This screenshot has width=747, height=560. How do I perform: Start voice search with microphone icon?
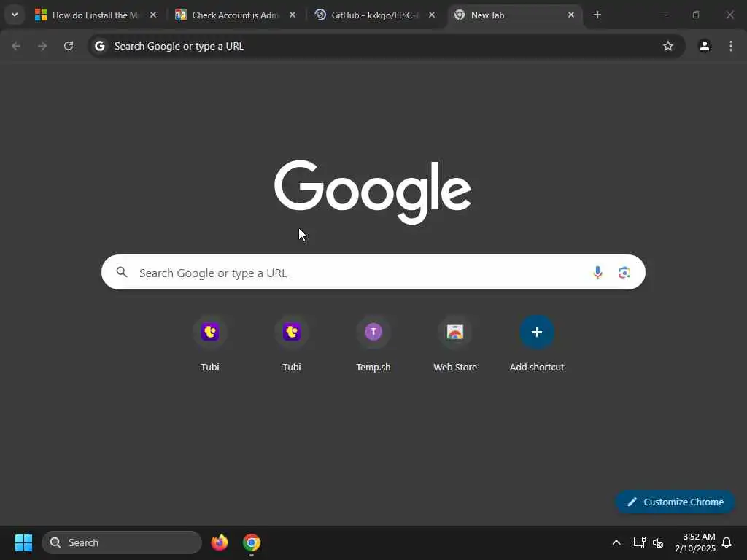click(597, 273)
